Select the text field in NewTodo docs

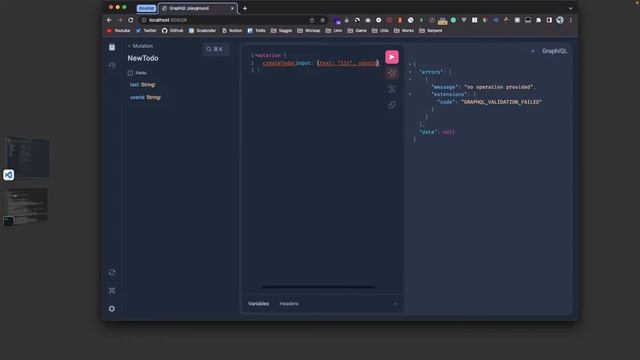point(134,84)
